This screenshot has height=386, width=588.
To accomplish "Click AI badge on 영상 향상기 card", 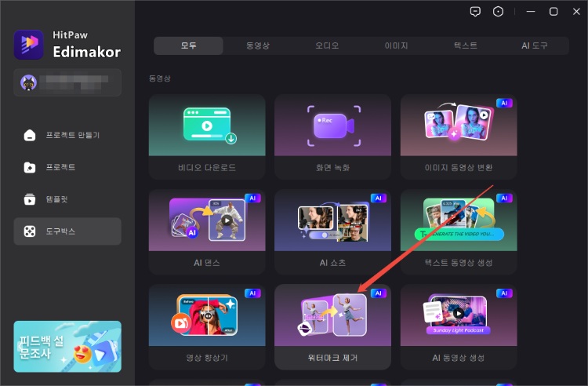I will click(x=252, y=293).
